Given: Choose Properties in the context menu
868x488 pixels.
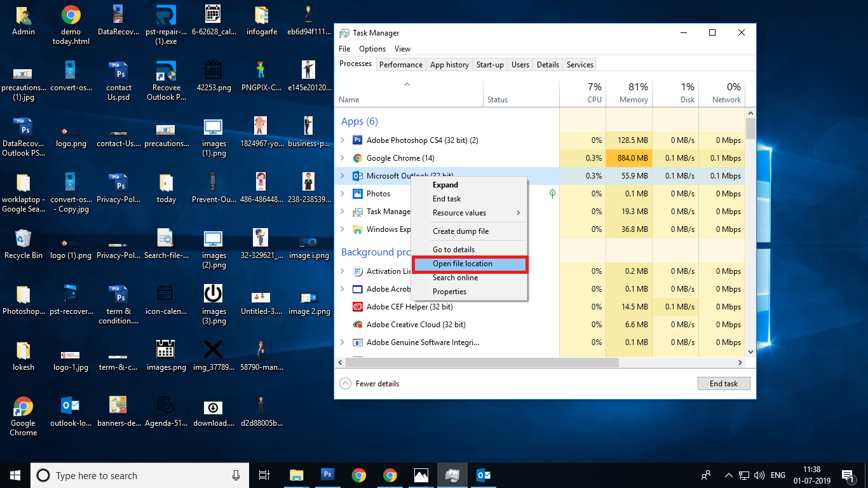Looking at the screenshot, I should click(470, 292).
